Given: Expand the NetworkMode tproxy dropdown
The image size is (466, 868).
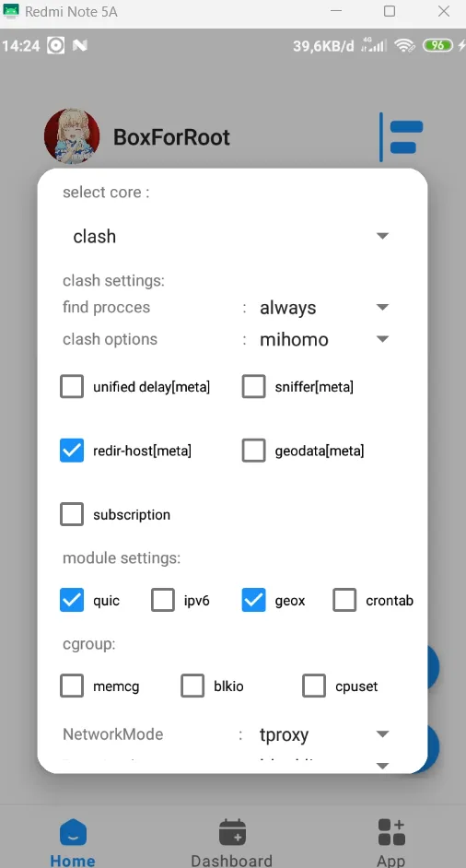Looking at the screenshot, I should click(325, 734).
